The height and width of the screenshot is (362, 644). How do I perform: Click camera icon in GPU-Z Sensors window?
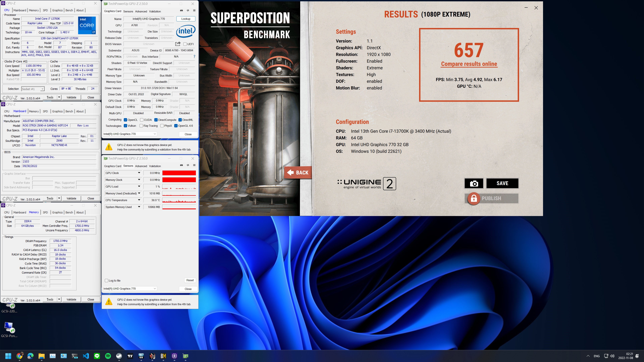tap(181, 165)
